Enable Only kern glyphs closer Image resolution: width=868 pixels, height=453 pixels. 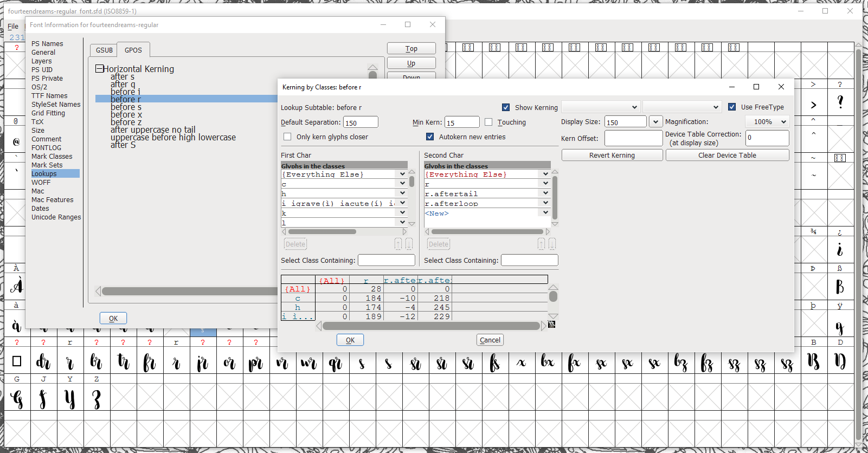pos(287,137)
